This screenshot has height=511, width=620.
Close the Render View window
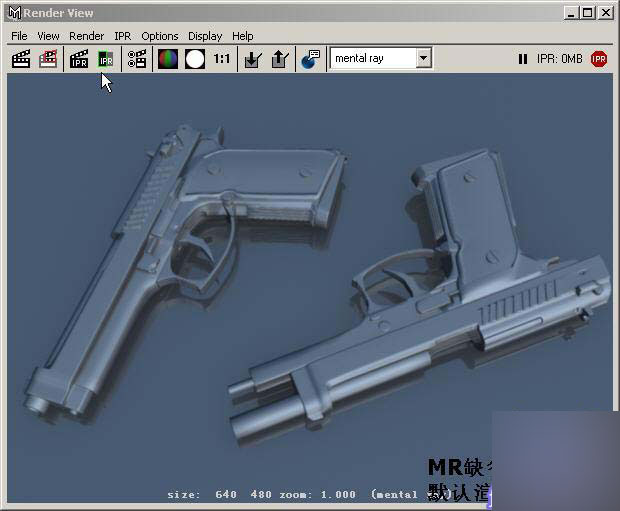pyautogui.click(x=605, y=13)
